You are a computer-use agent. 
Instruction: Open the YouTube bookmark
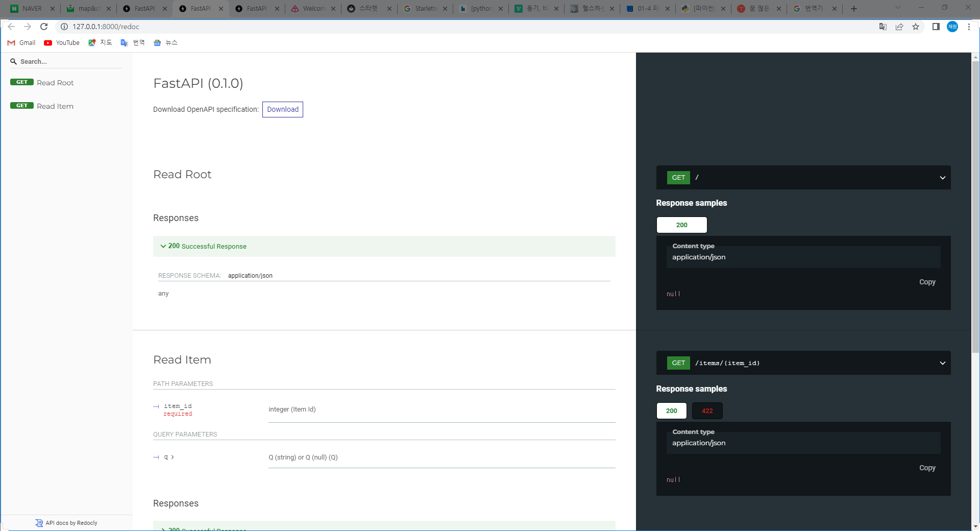pyautogui.click(x=62, y=43)
